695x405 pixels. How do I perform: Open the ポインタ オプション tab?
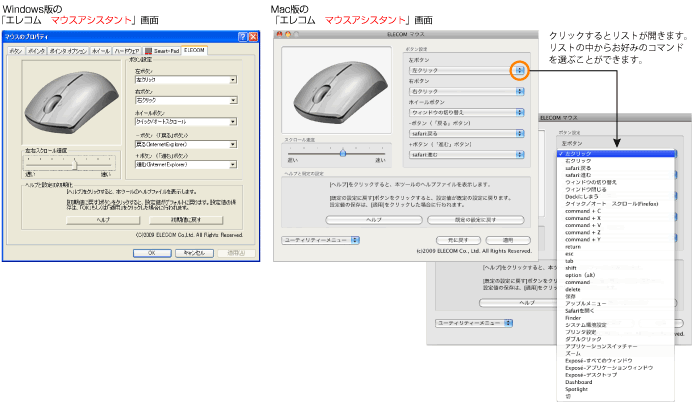(68, 51)
